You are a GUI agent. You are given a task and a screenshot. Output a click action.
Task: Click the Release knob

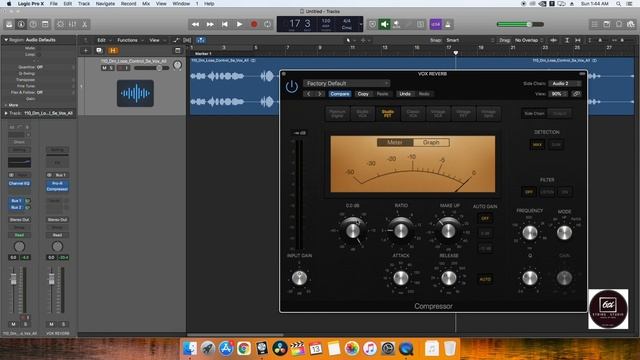click(449, 278)
